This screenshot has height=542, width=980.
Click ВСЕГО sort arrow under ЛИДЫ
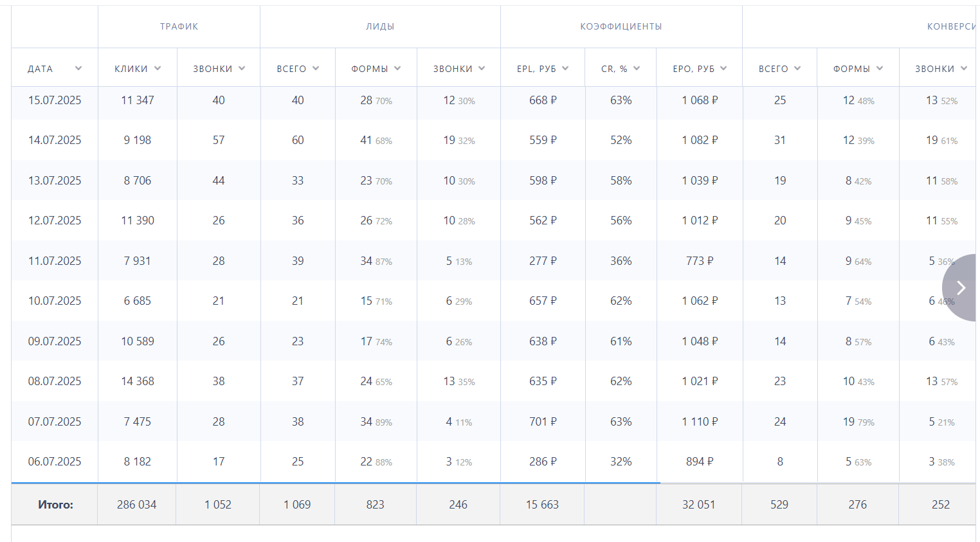point(316,68)
